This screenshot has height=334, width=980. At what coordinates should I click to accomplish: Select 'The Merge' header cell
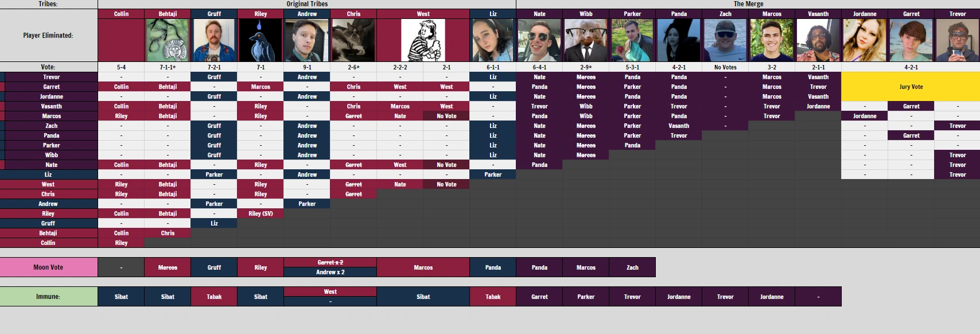click(748, 4)
